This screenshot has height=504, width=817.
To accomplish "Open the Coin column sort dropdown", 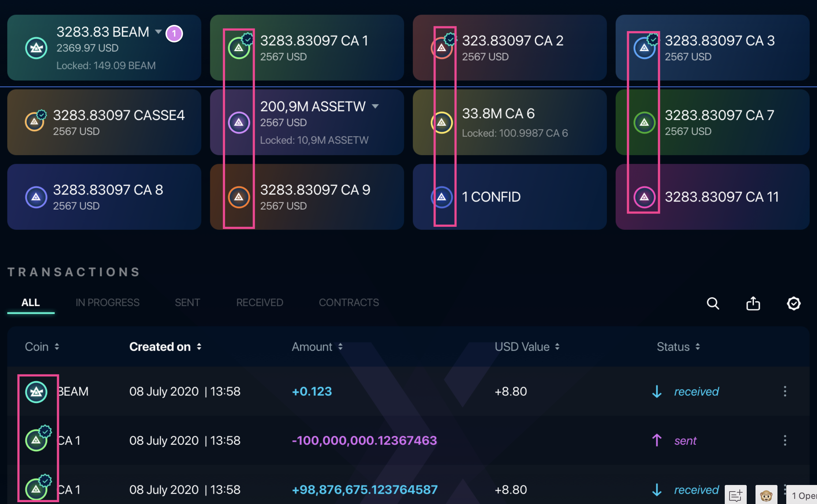I will click(x=57, y=347).
